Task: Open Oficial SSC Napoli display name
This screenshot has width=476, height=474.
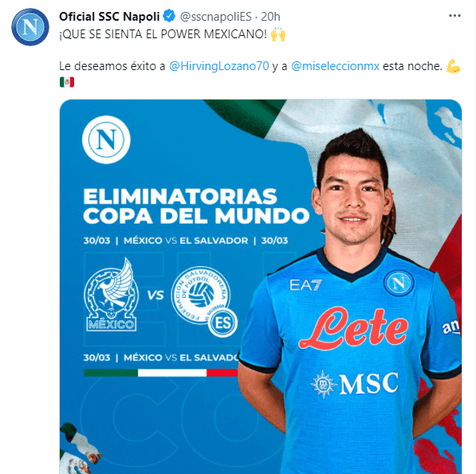Action: tap(109, 17)
